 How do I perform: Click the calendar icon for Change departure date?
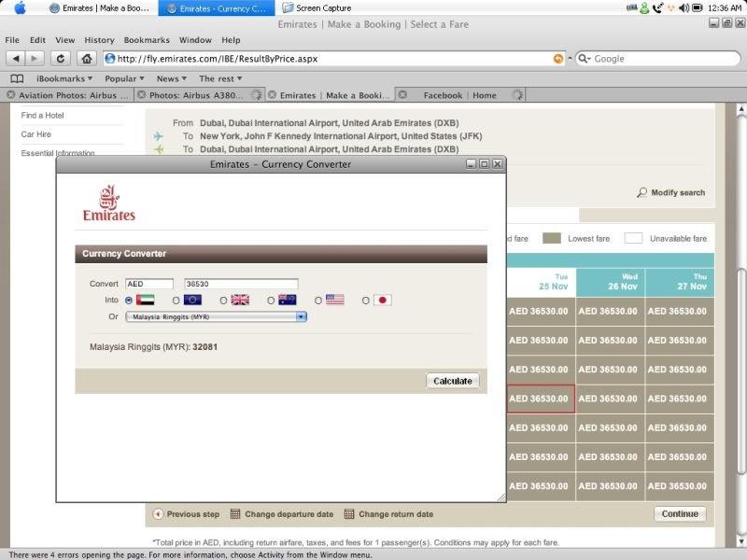coord(235,514)
